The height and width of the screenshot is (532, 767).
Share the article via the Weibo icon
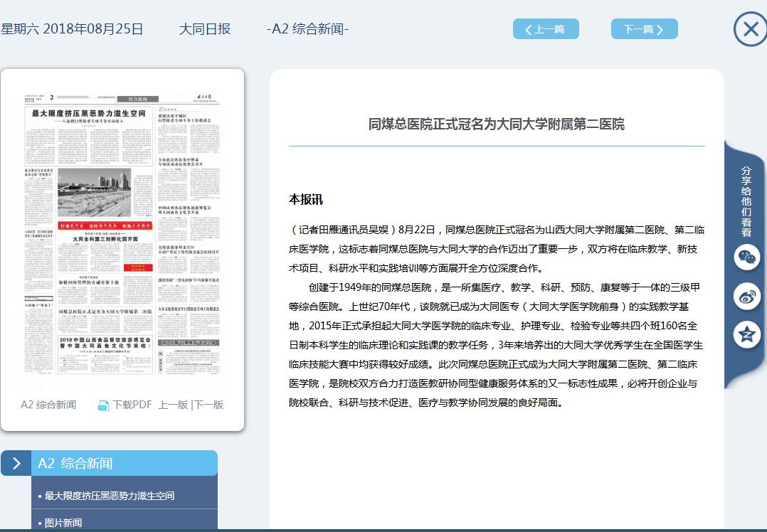(x=746, y=296)
